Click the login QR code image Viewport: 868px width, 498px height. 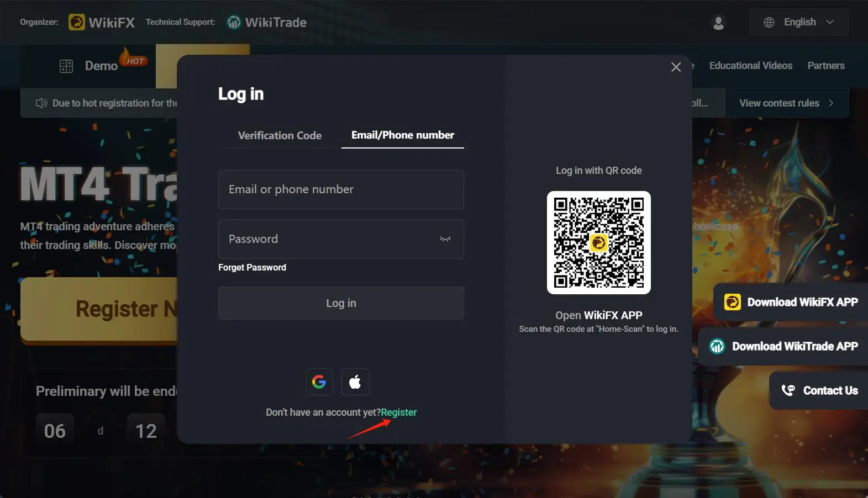pyautogui.click(x=599, y=243)
